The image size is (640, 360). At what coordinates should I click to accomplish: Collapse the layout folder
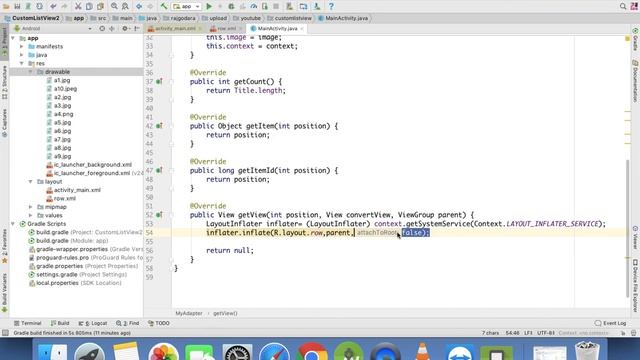coord(31,182)
